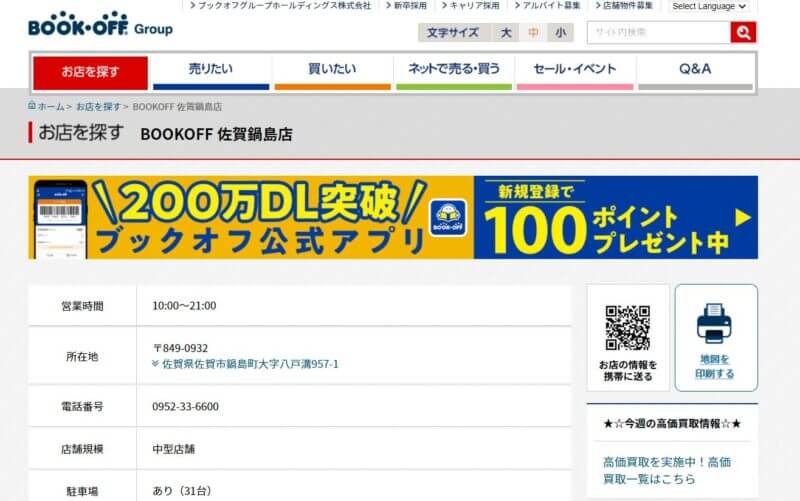Open the 買いたい navigation tab
This screenshot has width=800, height=501.
coord(332,70)
